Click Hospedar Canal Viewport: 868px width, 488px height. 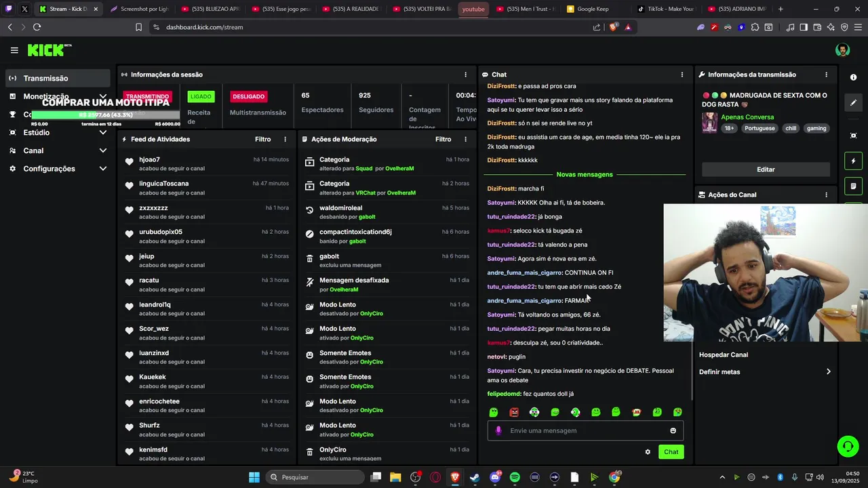click(x=724, y=354)
